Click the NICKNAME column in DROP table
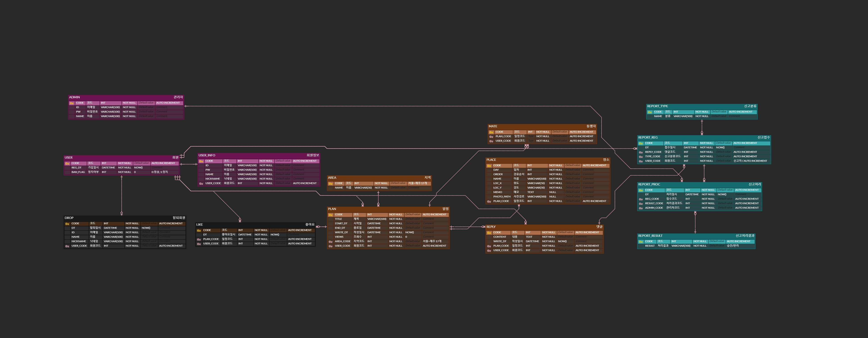 [79, 241]
